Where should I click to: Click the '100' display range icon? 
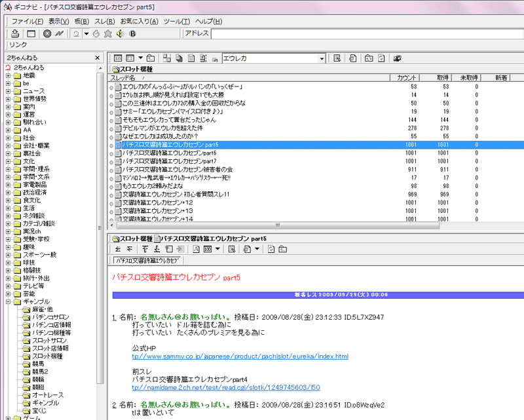(x=208, y=249)
